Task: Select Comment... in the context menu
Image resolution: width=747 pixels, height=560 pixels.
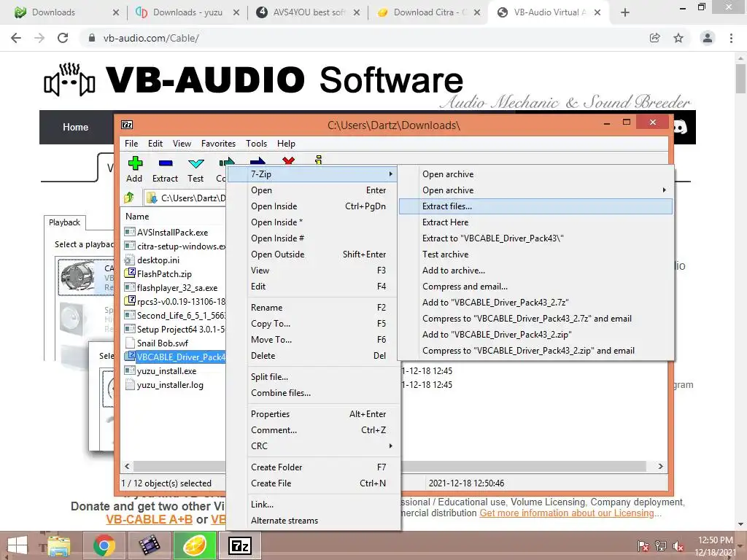Action: click(312, 430)
